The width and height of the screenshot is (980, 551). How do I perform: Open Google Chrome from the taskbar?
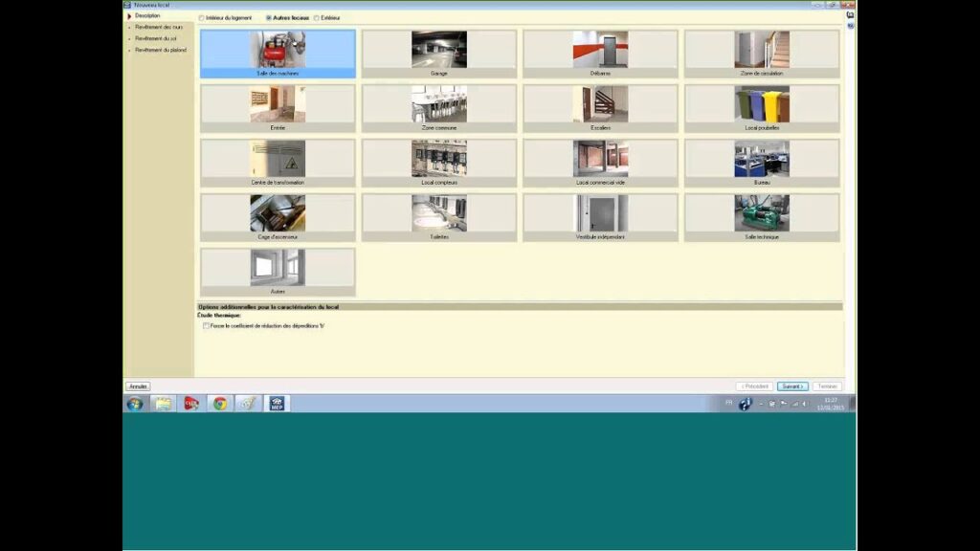pyautogui.click(x=220, y=404)
